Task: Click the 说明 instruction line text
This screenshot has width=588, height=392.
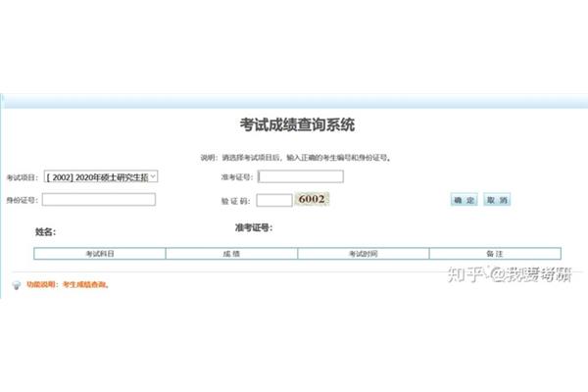Action: tap(296, 158)
